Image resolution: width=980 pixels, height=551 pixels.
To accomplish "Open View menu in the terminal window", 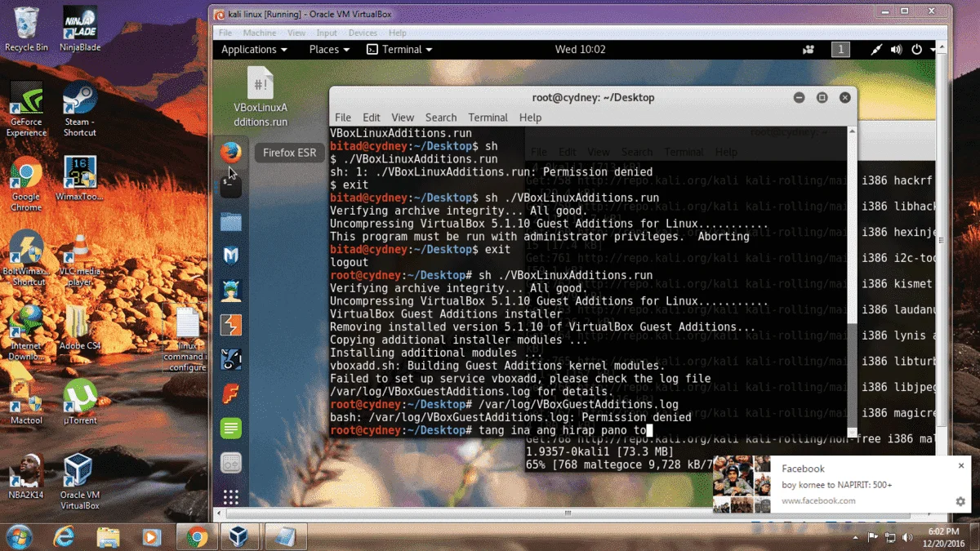I will point(403,118).
